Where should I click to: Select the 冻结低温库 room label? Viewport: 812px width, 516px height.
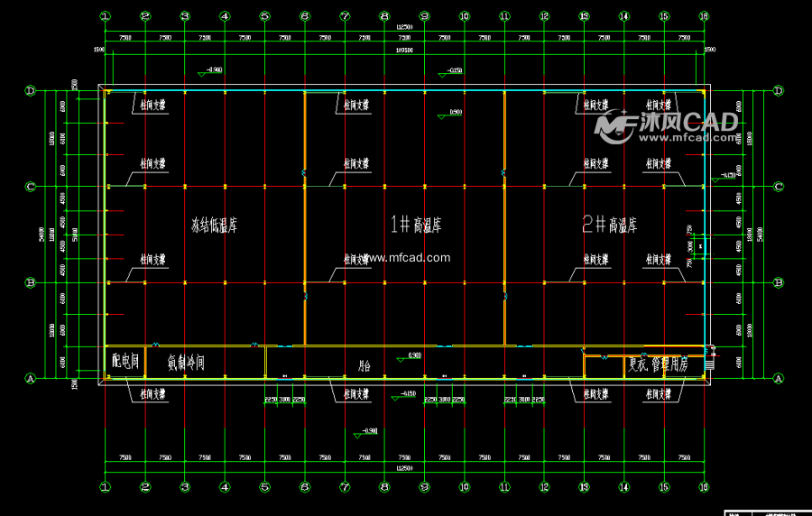pos(215,225)
